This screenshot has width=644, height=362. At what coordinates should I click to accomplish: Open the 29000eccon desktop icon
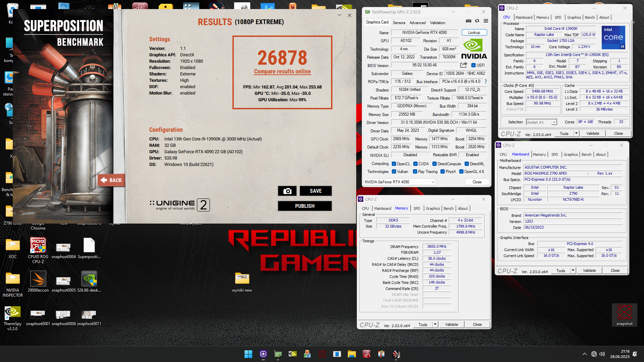click(38, 282)
